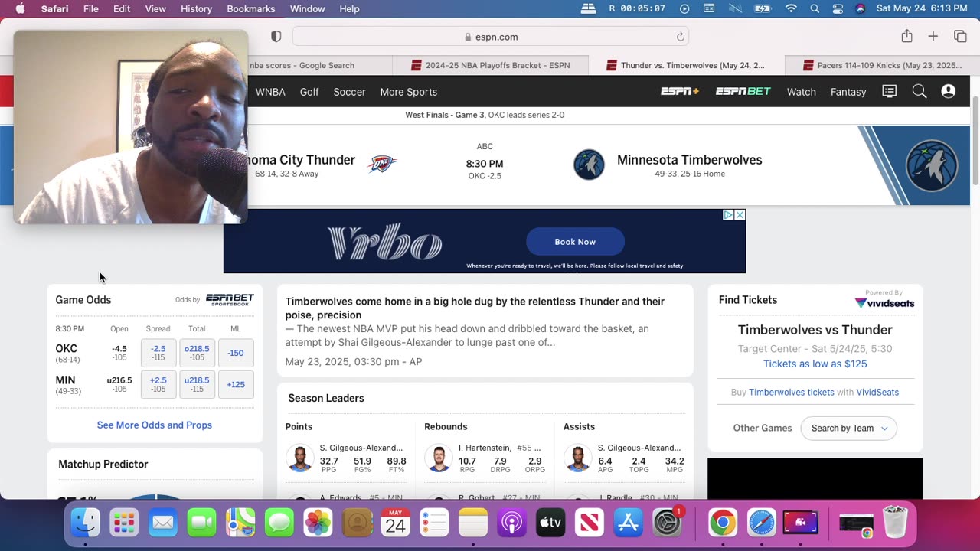Open ESPN search magnifier icon

point(920,91)
